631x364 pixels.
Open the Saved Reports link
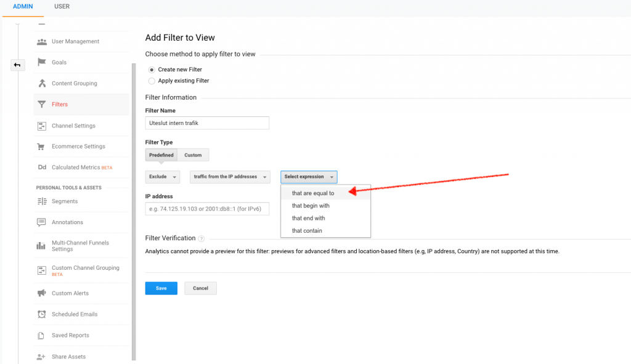[x=70, y=335]
